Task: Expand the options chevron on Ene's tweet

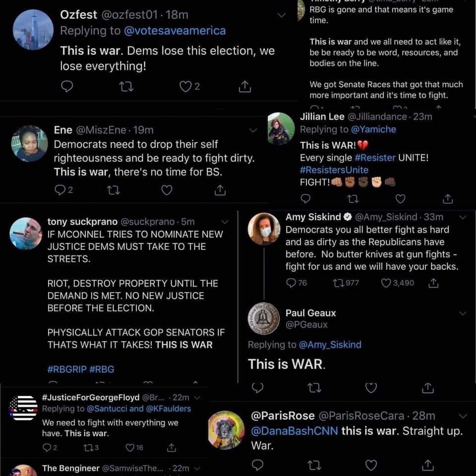Action: pyautogui.click(x=253, y=130)
